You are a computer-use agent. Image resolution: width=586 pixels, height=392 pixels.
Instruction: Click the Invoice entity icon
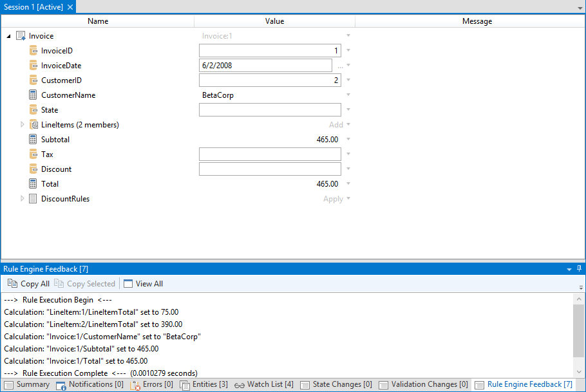[x=21, y=36]
